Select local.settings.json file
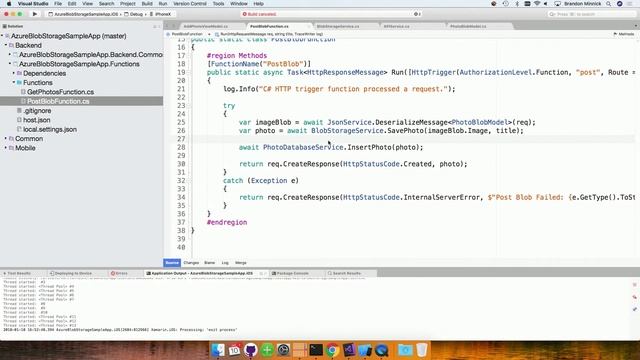 pyautogui.click(x=50, y=129)
